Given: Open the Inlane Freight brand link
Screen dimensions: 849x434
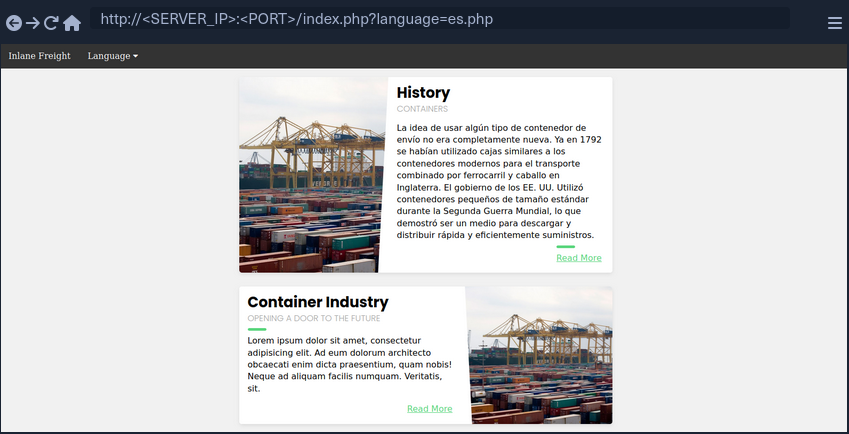Looking at the screenshot, I should click(x=39, y=56).
